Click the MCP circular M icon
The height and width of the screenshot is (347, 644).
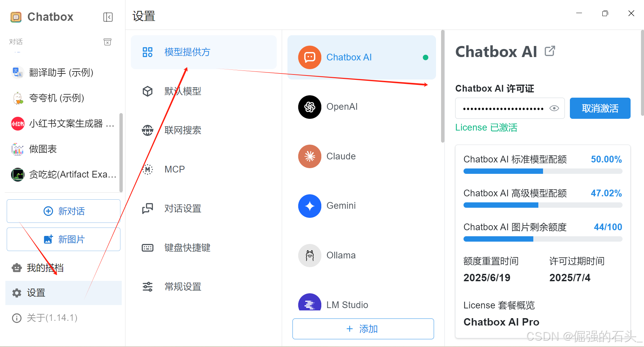tap(148, 169)
